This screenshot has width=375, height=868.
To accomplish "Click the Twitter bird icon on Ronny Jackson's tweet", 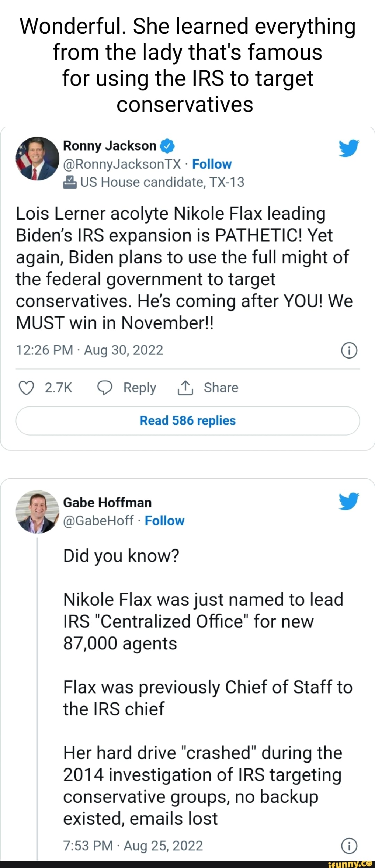I will pyautogui.click(x=349, y=148).
